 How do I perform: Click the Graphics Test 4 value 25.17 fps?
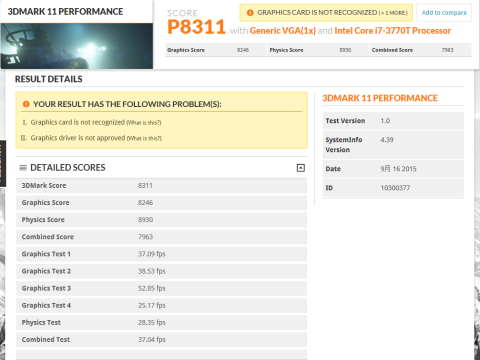152,305
